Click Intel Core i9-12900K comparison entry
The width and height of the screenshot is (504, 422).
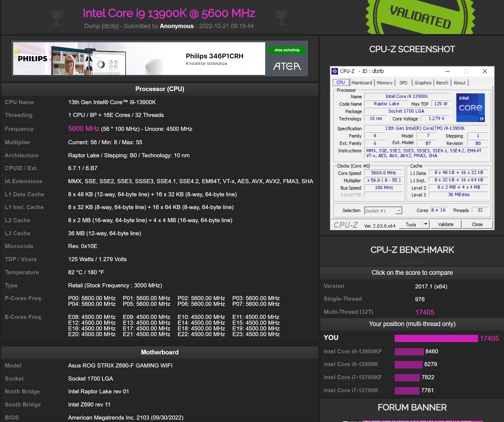[x=351, y=364]
